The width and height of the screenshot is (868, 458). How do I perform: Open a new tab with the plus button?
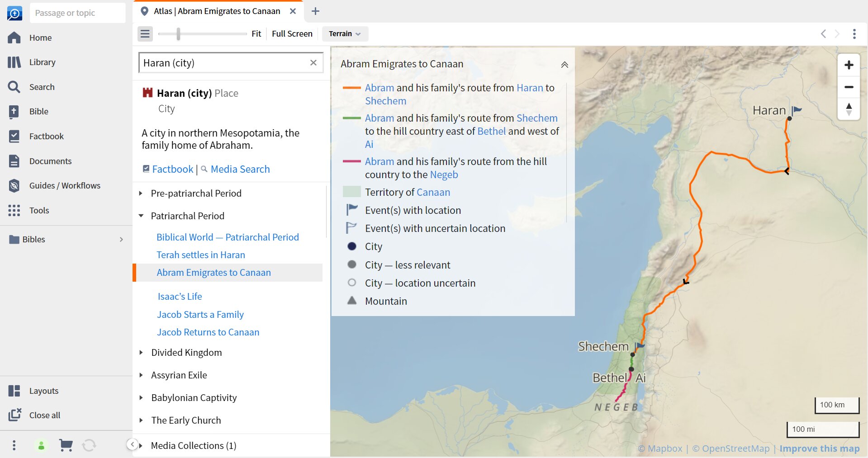click(315, 11)
